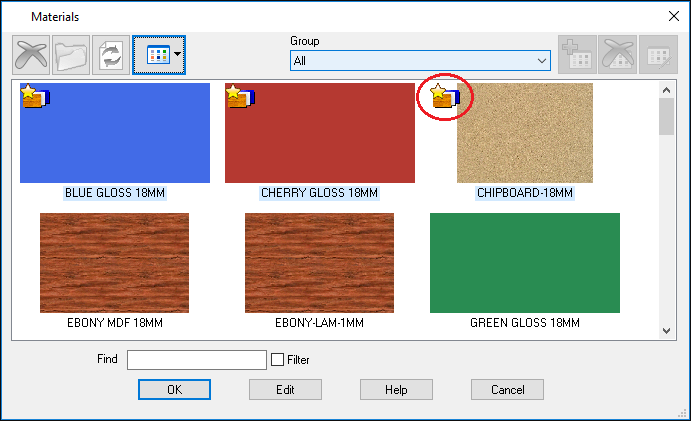Click the delete group icon
691x421 pixels.
coord(618,55)
